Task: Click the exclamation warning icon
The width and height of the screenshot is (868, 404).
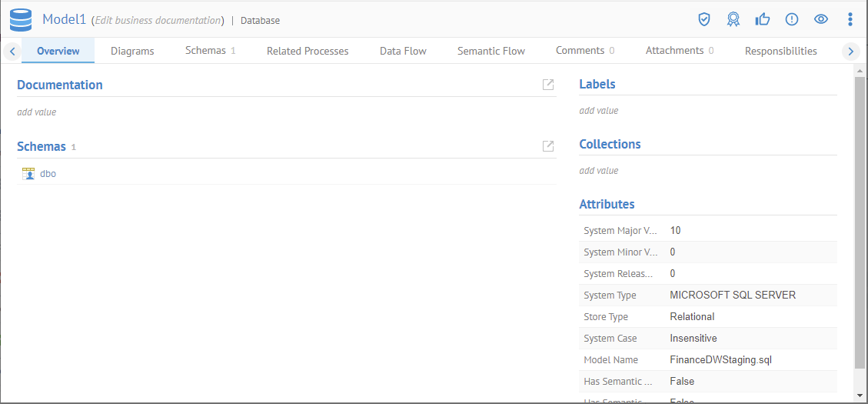Action: coord(792,19)
